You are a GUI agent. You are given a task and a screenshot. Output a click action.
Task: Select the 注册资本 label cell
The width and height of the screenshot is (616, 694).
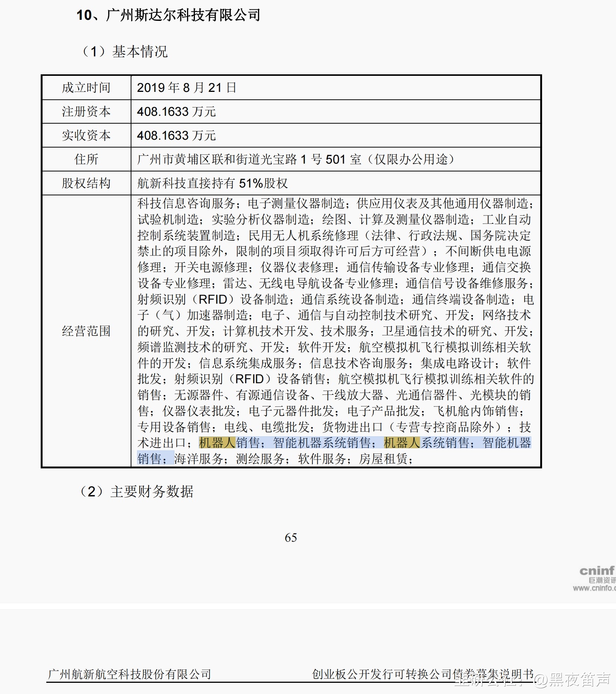click(x=86, y=112)
